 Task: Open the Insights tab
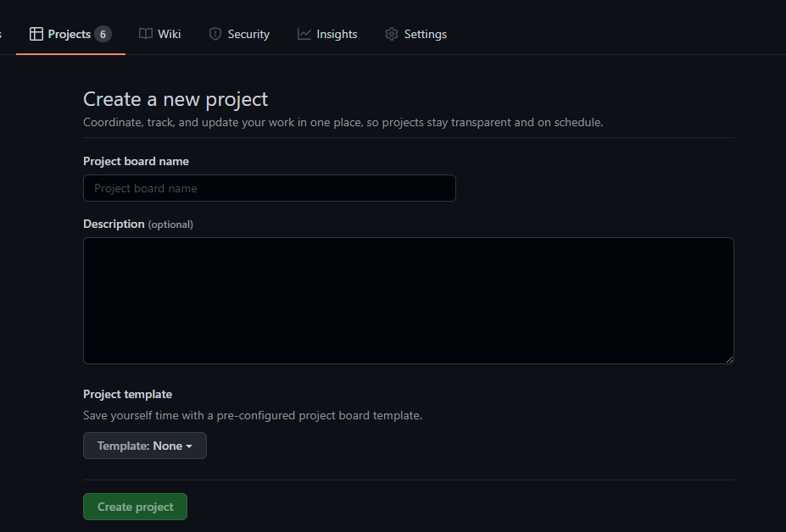[327, 34]
